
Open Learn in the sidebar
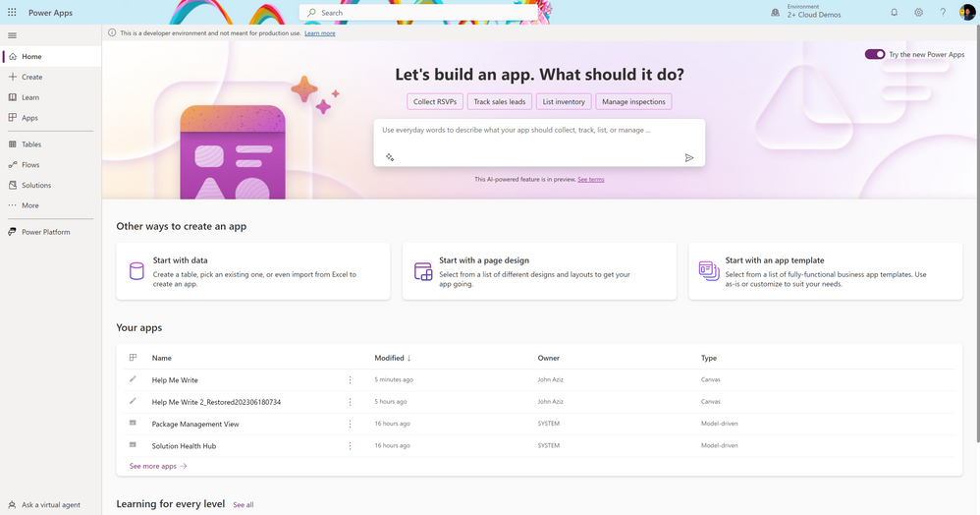[x=51, y=97]
